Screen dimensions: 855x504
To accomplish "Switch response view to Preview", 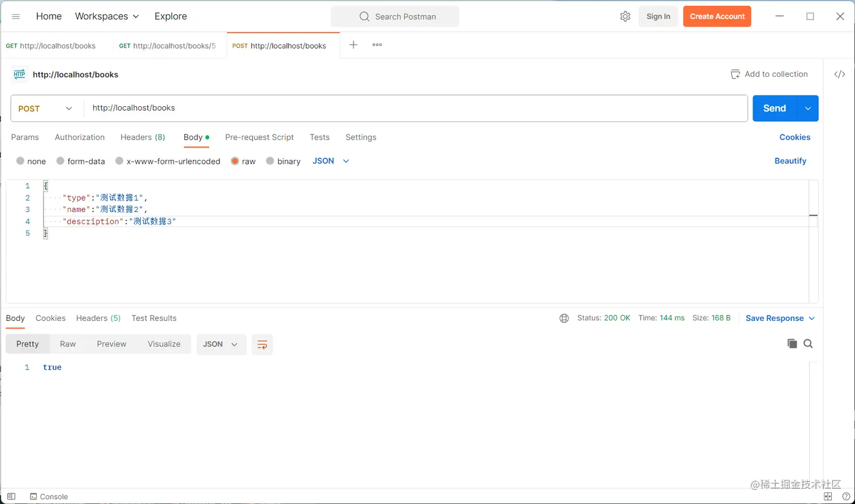I will tap(111, 344).
